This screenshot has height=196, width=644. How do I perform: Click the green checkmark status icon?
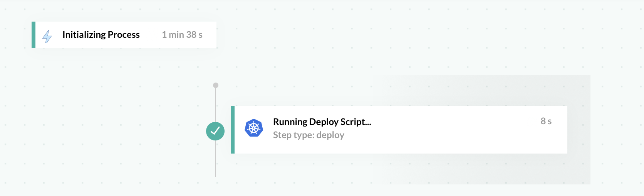pos(215,131)
